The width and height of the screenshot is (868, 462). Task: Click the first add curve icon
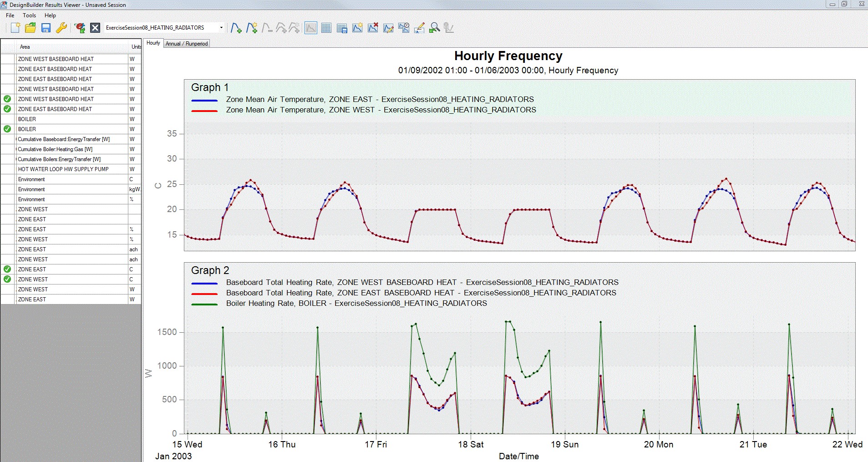pos(236,28)
